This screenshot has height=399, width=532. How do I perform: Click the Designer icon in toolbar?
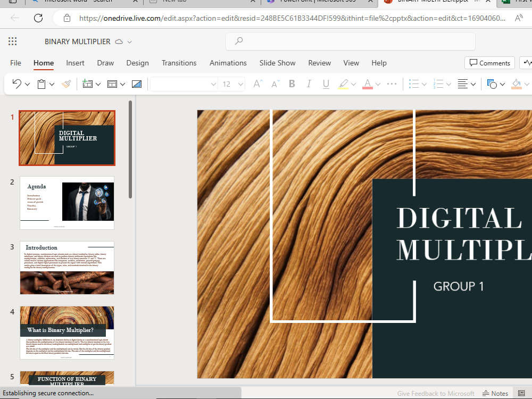(x=136, y=84)
